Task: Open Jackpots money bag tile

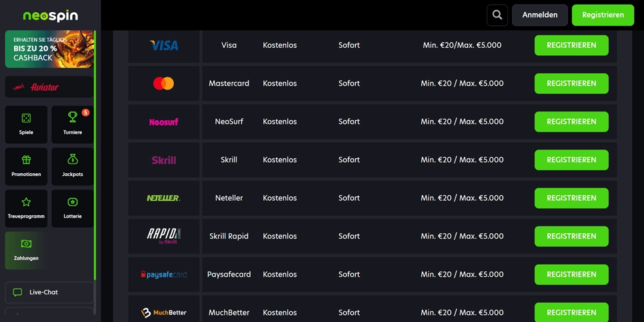Action: 73,166
